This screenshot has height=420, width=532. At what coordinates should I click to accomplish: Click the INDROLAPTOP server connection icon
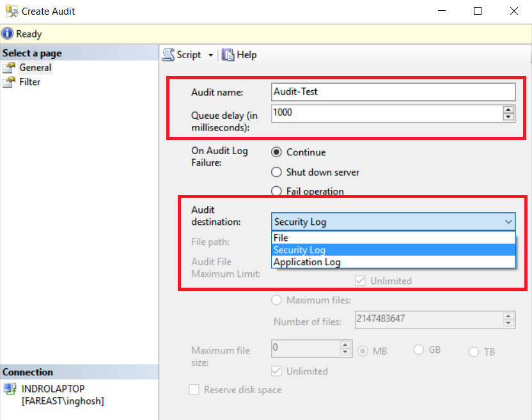coord(10,389)
